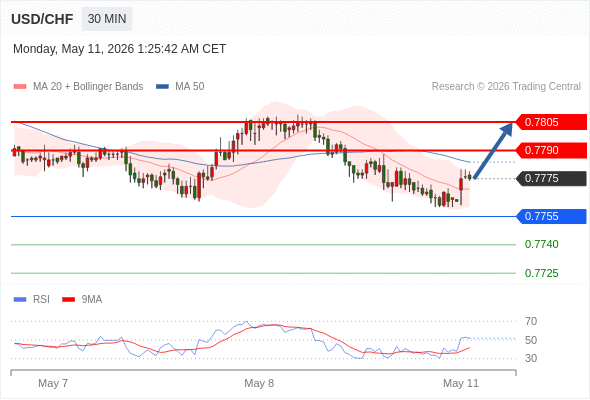Click the blue RSI legend swatch

pyautogui.click(x=20, y=300)
